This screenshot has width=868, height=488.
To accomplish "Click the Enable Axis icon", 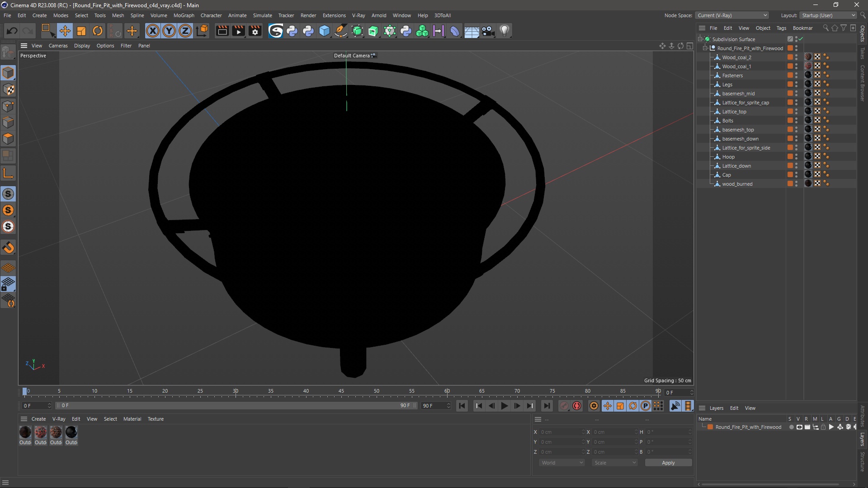I will (8, 174).
